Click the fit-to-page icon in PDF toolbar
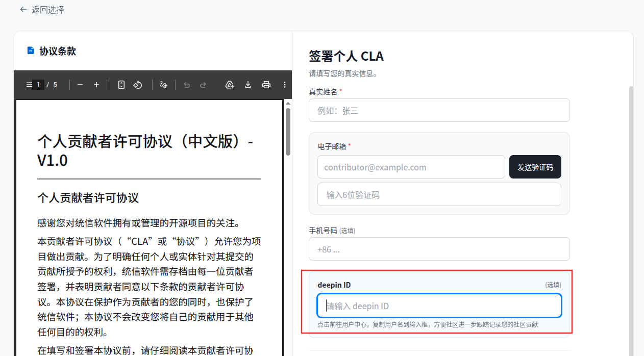The width and height of the screenshot is (644, 356). 121,85
